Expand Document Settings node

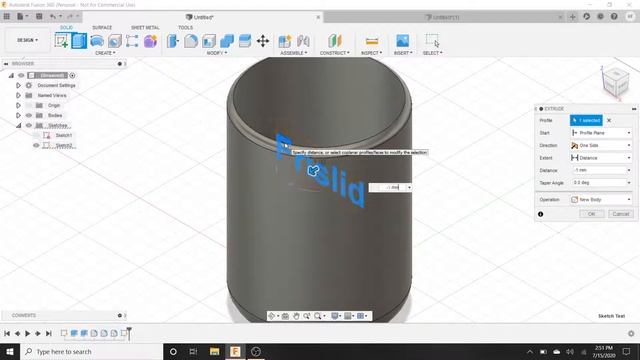coord(18,85)
